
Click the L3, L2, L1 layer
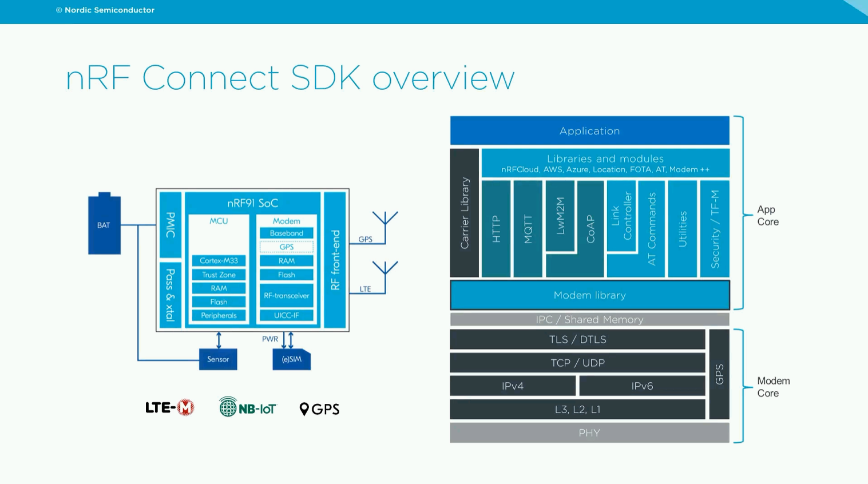tap(577, 409)
